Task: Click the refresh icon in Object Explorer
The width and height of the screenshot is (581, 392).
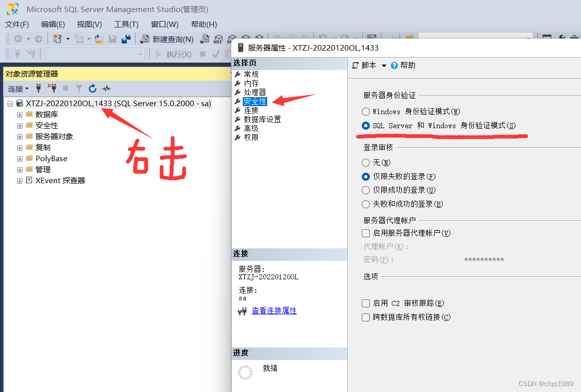Action: click(x=93, y=88)
